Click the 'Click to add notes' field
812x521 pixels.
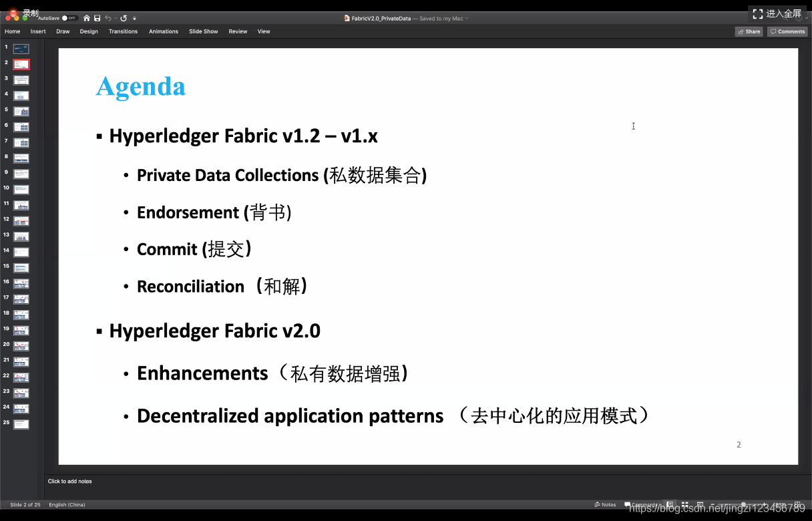pos(70,481)
